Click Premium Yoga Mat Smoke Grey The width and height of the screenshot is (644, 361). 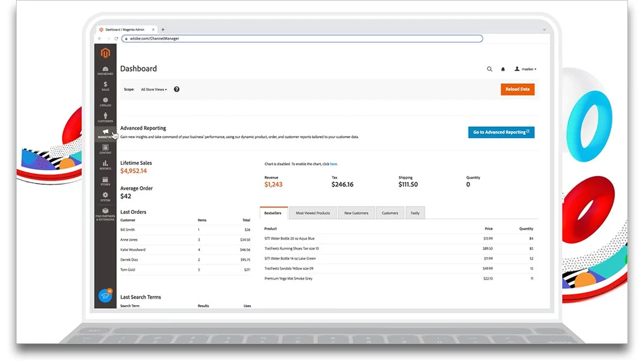point(288,278)
